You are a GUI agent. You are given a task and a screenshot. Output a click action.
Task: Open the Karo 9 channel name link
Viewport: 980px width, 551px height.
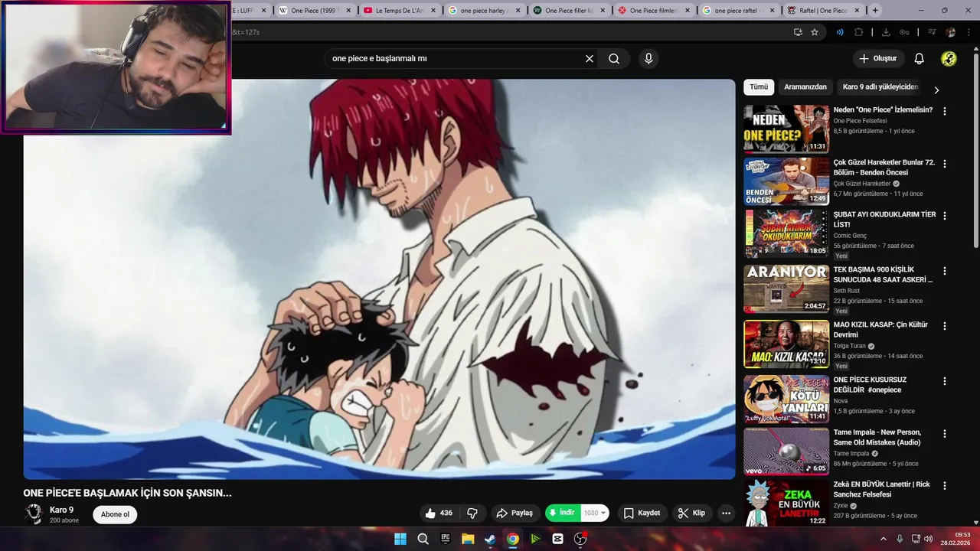pyautogui.click(x=62, y=510)
